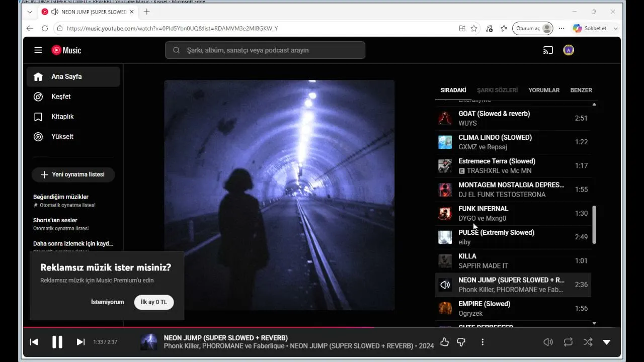Open Keşfet from the sidebar

pos(73,97)
